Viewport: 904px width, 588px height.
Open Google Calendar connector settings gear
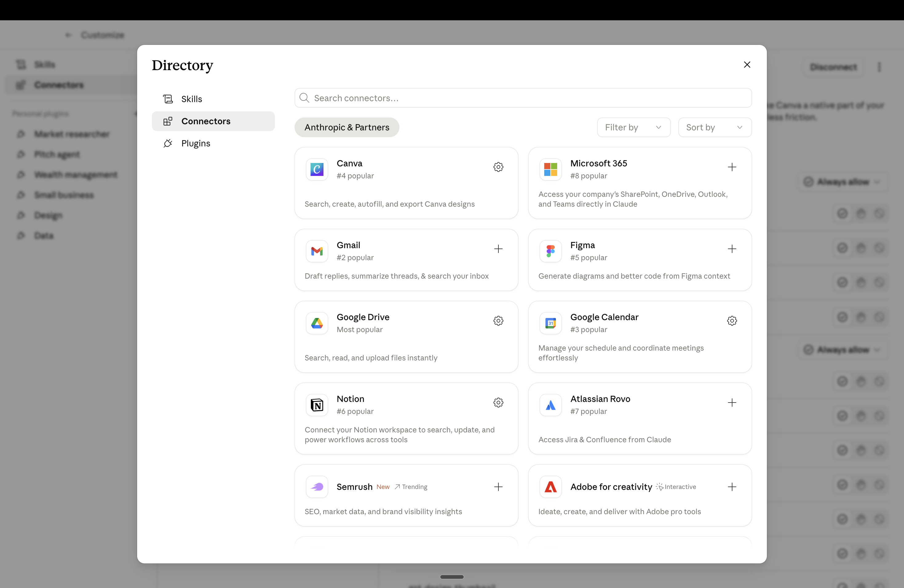click(x=732, y=321)
